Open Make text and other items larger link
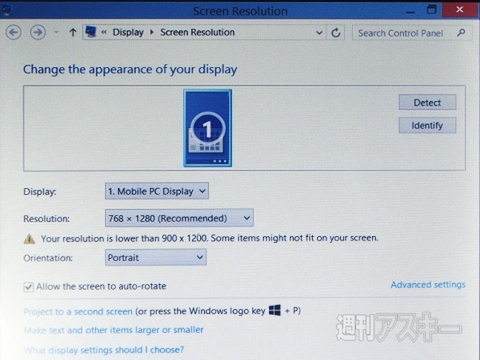Image resolution: width=480 pixels, height=360 pixels. [114, 330]
